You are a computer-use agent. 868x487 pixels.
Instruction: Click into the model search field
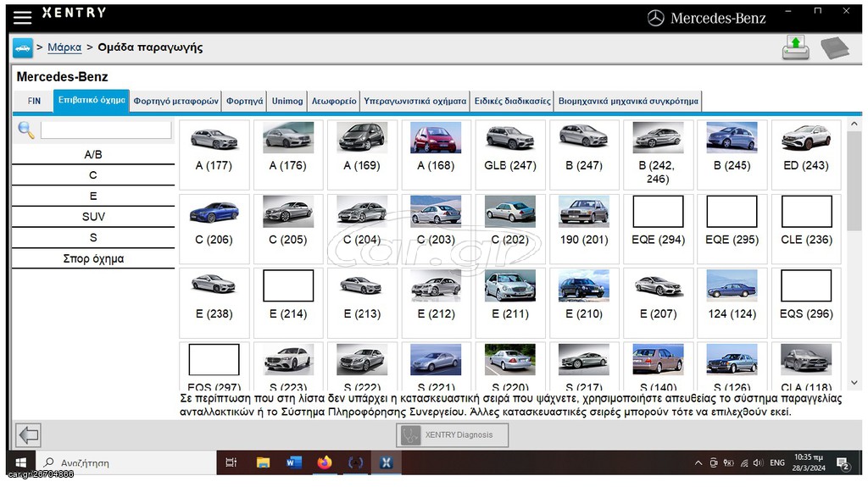tap(106, 130)
